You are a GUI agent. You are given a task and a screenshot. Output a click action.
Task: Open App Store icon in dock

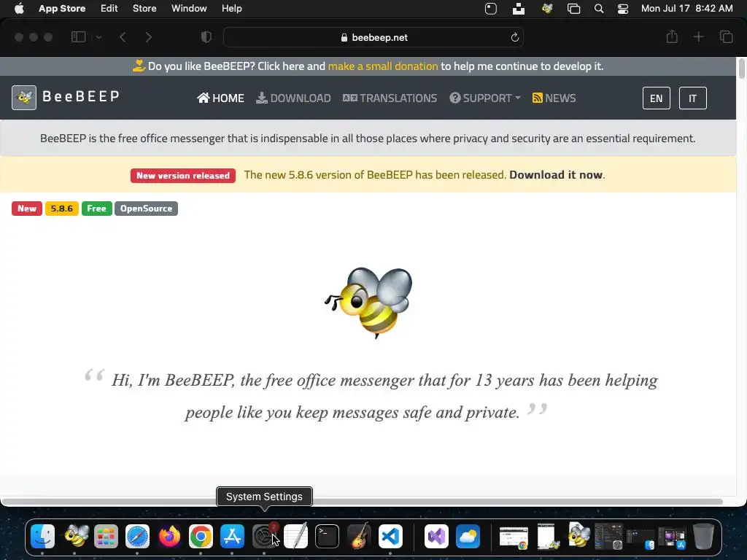(x=232, y=536)
